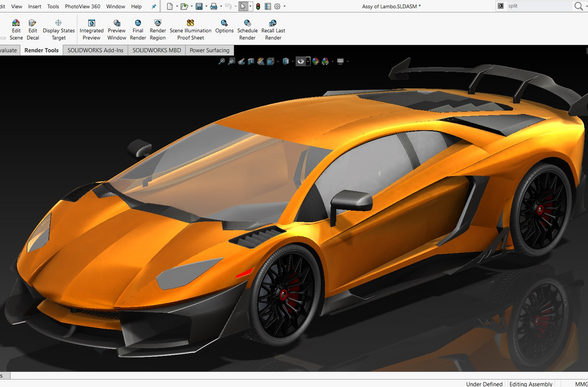
Task: Switch to Power Surfacing tab
Action: tap(210, 50)
